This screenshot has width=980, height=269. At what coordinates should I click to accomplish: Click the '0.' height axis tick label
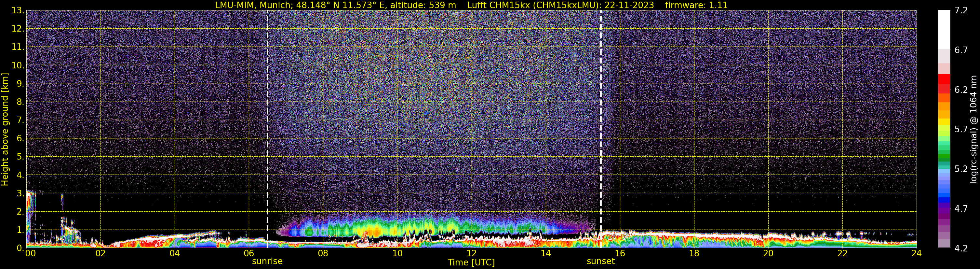[20, 248]
